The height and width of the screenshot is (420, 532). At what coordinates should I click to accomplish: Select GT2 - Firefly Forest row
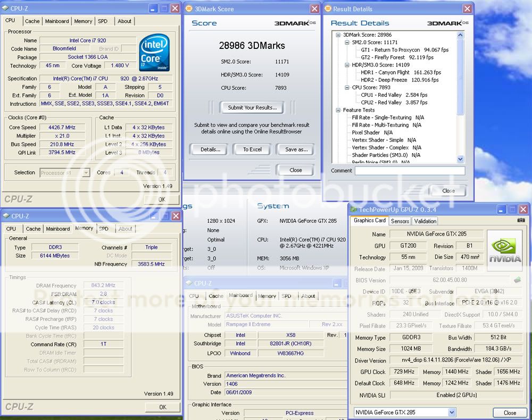[397, 57]
